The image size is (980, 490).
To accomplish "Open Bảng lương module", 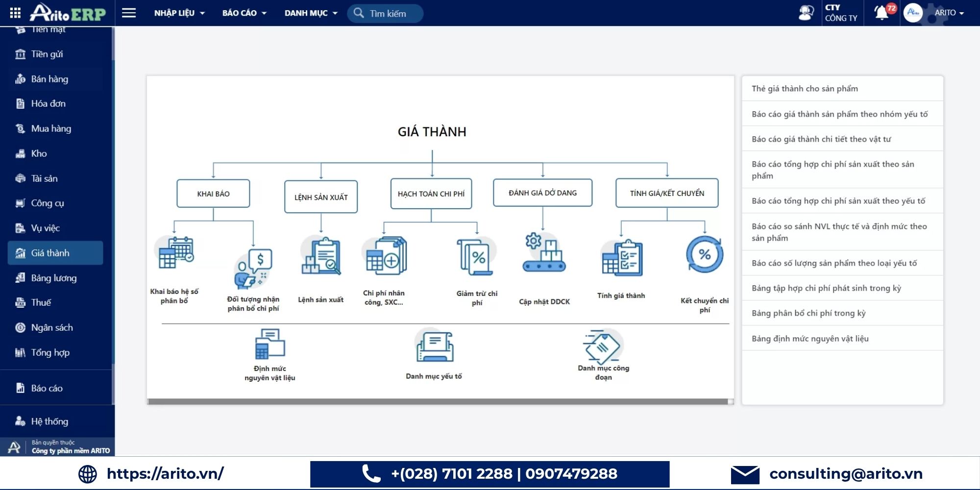I will (55, 278).
